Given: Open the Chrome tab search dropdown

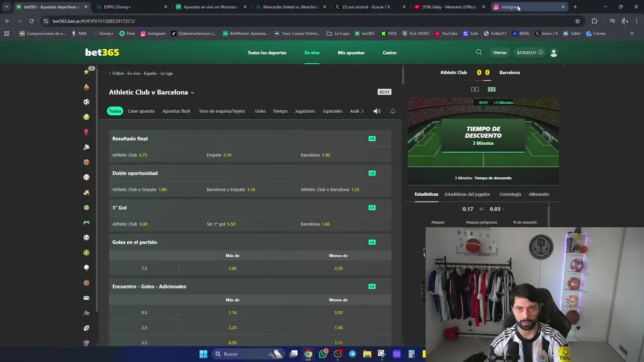Looking at the screenshot, I should [x=7, y=7].
